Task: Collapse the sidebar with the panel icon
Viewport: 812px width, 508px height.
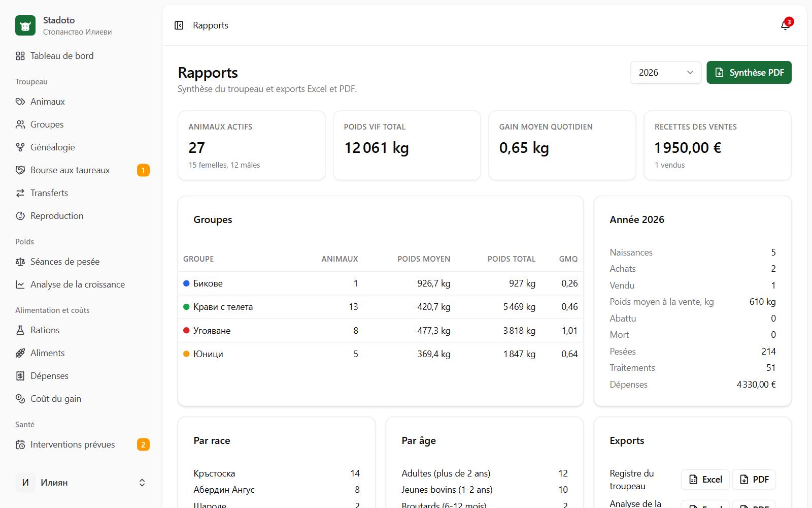Action: pyautogui.click(x=179, y=25)
